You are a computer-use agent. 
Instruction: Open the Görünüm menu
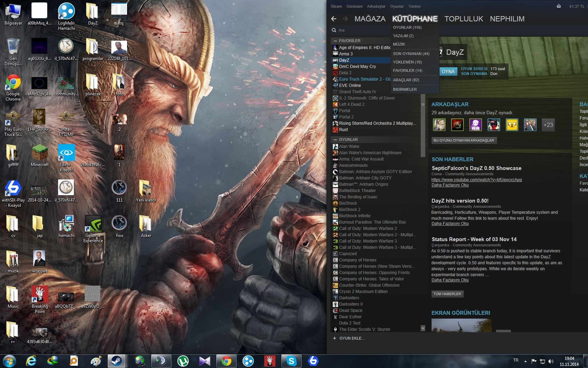(x=355, y=6)
